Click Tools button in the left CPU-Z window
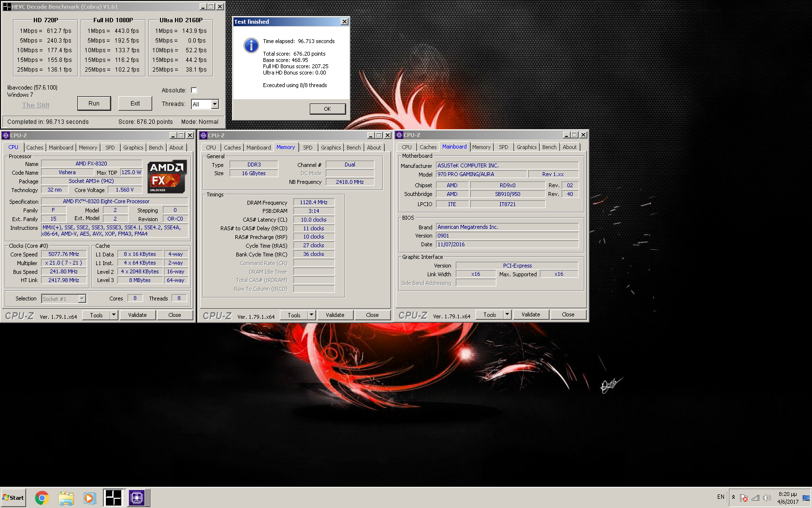 click(x=97, y=315)
